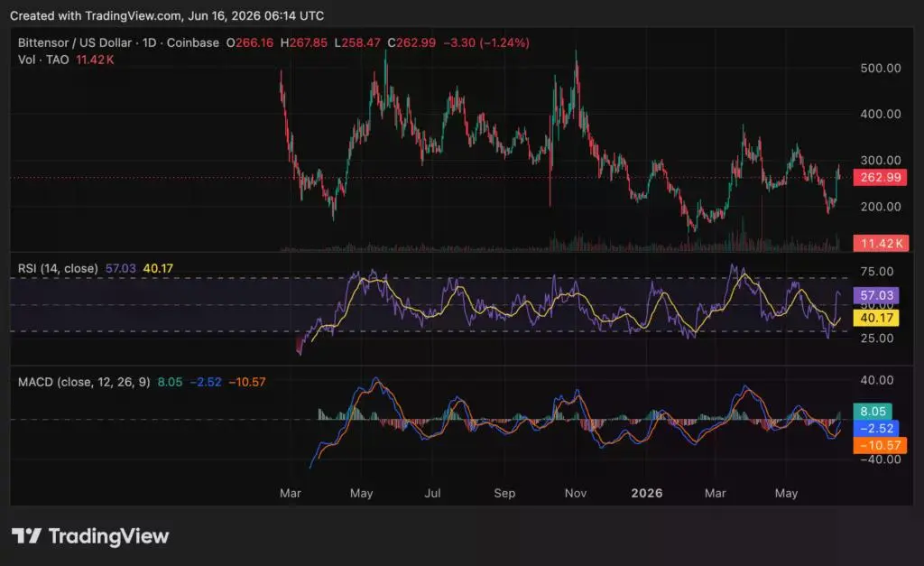Image resolution: width=924 pixels, height=566 pixels.
Task: Click the green MACD histogram value 8.05 in legend
Action: coord(170,382)
